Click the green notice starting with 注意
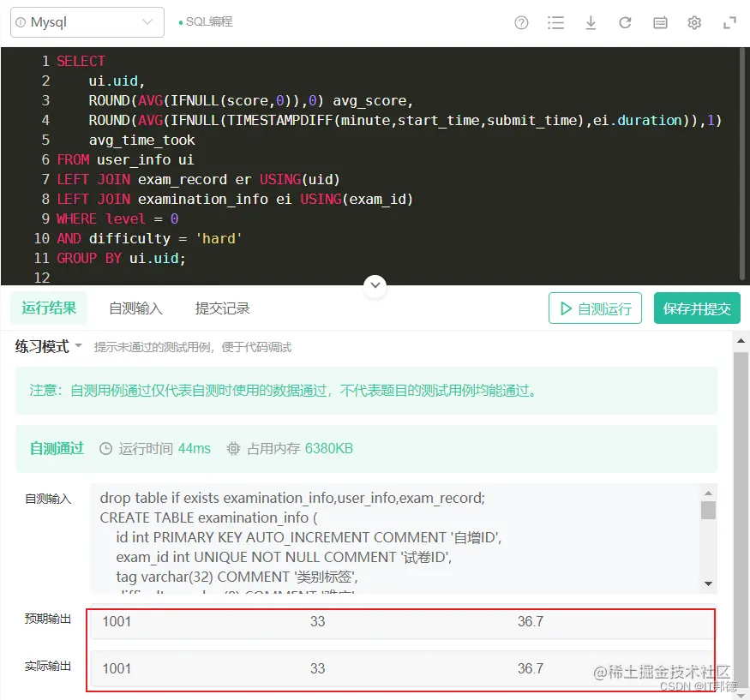The width and height of the screenshot is (750, 700). click(x=366, y=391)
